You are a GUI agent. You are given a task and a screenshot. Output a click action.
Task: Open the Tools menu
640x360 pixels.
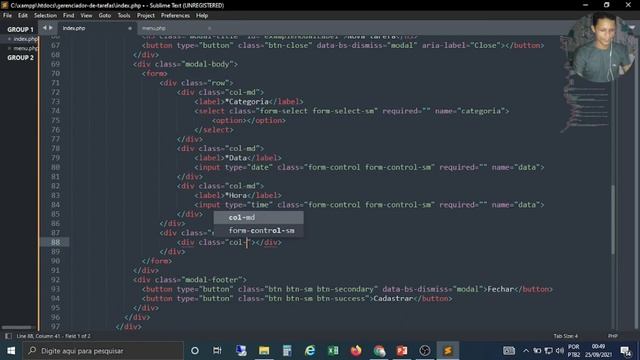124,16
